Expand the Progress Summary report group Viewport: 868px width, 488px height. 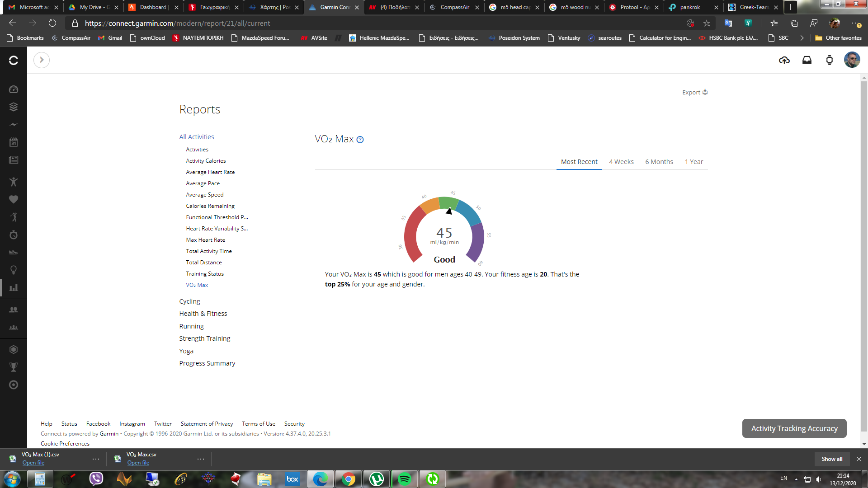tap(207, 363)
